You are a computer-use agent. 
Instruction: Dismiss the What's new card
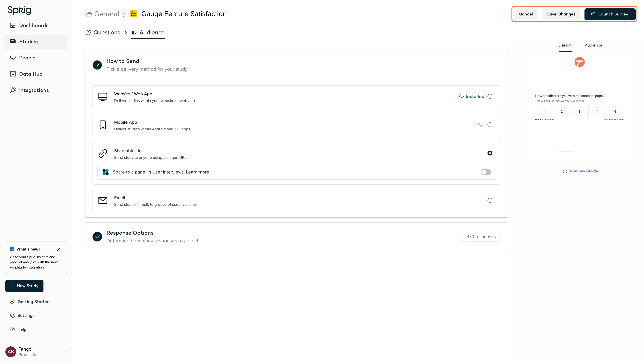click(x=59, y=249)
